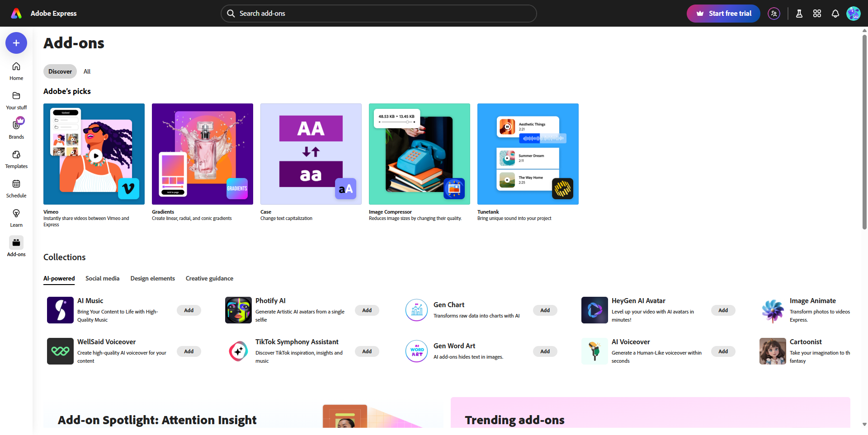
Task: Open the Learn lightbulb section
Action: pos(16,218)
